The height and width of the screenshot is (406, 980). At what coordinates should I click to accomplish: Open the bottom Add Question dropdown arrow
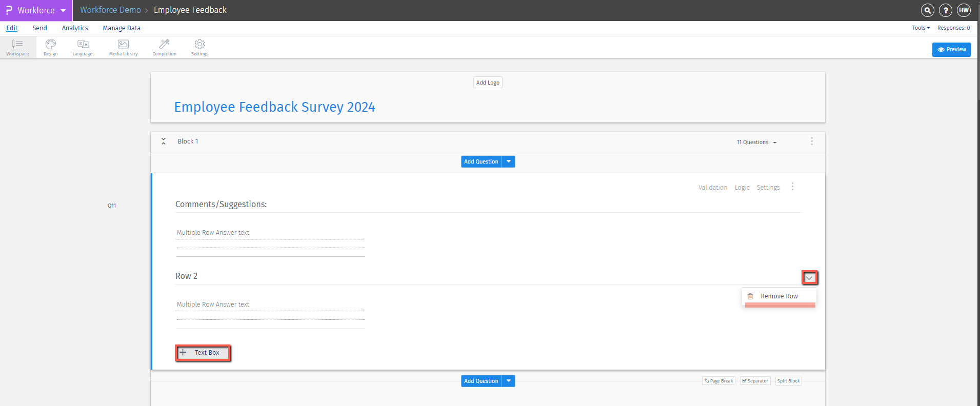click(x=508, y=381)
